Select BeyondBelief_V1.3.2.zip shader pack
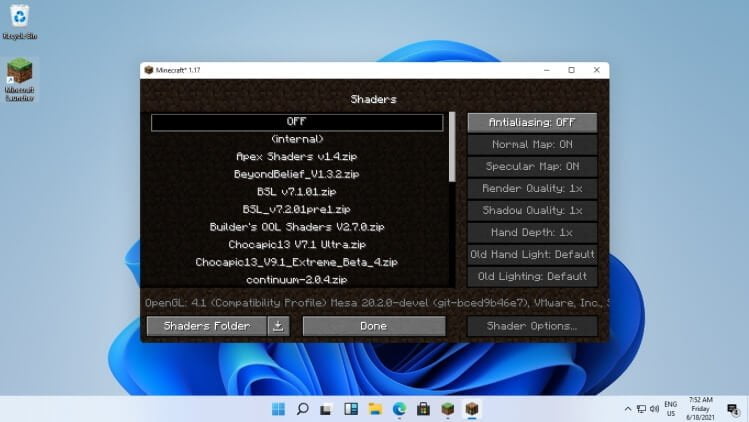749x422 pixels. pyautogui.click(x=297, y=174)
